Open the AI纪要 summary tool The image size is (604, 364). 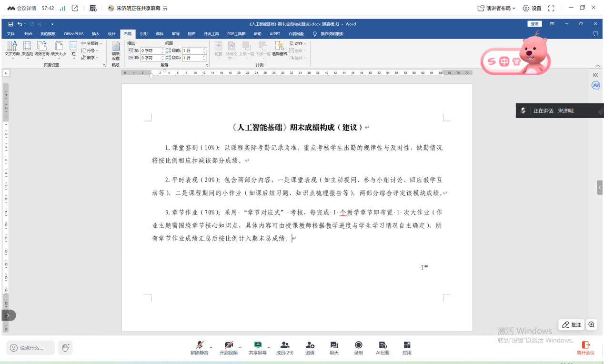click(383, 348)
